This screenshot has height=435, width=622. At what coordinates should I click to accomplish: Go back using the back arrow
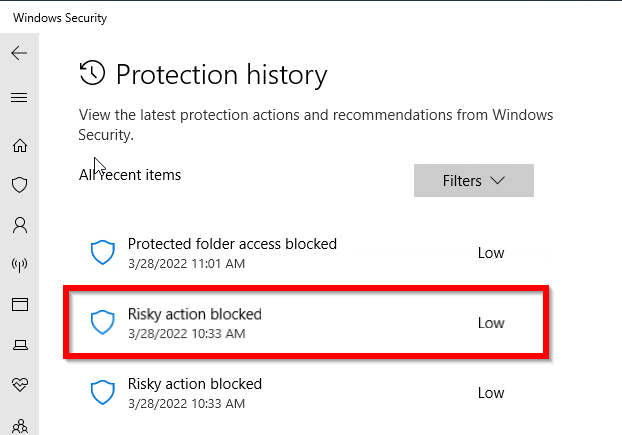point(19,53)
